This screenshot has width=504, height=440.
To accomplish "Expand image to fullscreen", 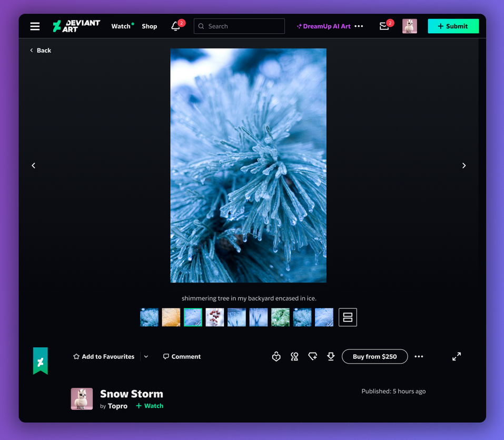I will coord(457,356).
